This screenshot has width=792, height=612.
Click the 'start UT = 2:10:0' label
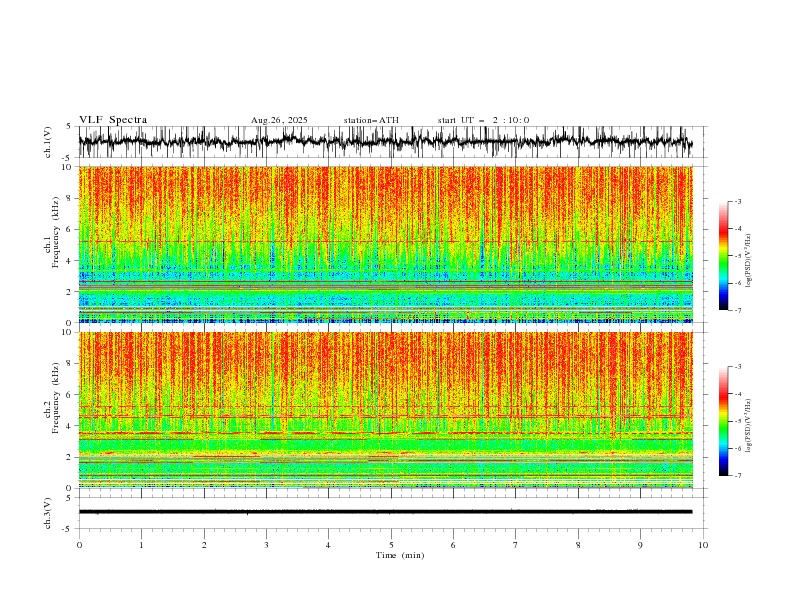[483, 120]
